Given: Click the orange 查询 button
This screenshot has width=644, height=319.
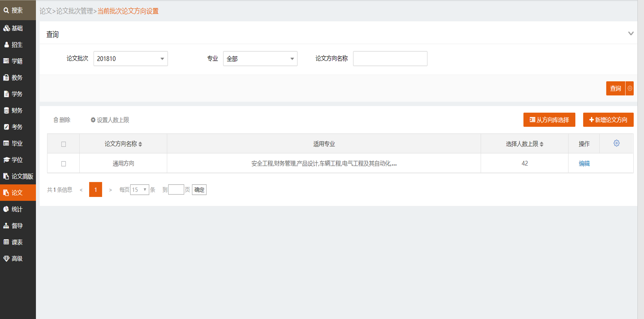Looking at the screenshot, I should 615,88.
